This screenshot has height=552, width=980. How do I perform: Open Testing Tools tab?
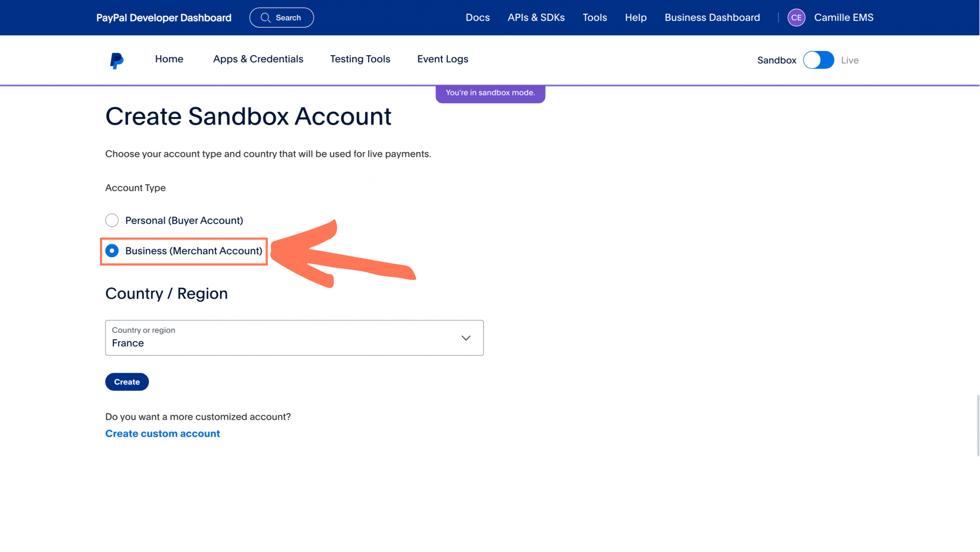360,59
